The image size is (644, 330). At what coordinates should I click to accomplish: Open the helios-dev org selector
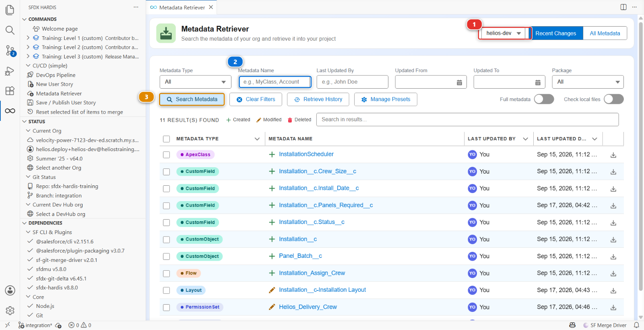pos(504,33)
